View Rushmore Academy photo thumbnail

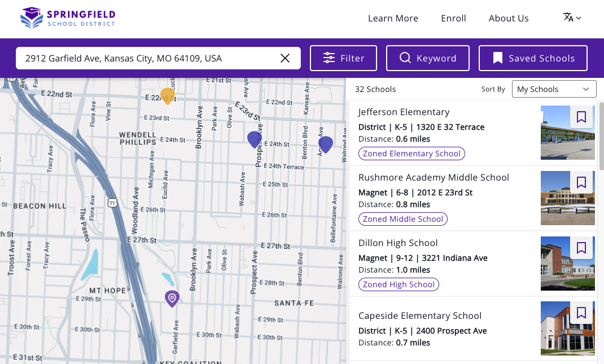[x=567, y=198]
